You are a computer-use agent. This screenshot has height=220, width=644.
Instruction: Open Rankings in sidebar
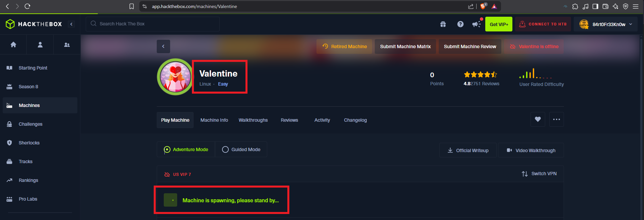tap(40, 180)
